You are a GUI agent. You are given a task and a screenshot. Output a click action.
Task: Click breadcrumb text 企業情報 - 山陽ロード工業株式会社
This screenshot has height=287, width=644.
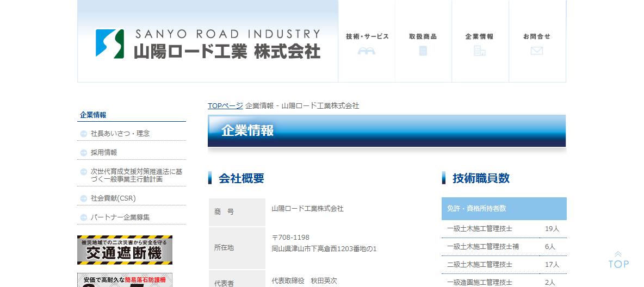(302, 106)
